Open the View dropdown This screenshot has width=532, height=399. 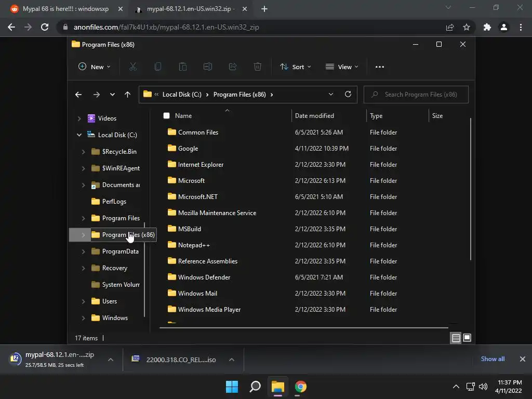tap(342, 67)
